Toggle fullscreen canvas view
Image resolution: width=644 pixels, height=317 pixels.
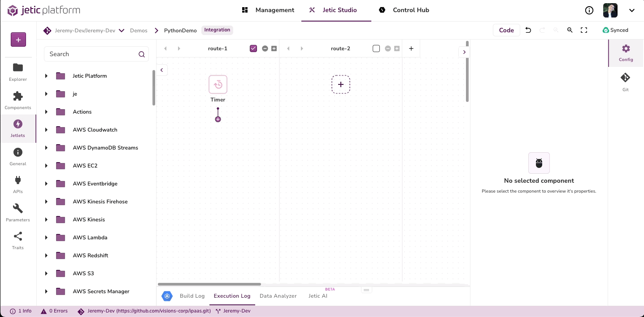pyautogui.click(x=584, y=30)
